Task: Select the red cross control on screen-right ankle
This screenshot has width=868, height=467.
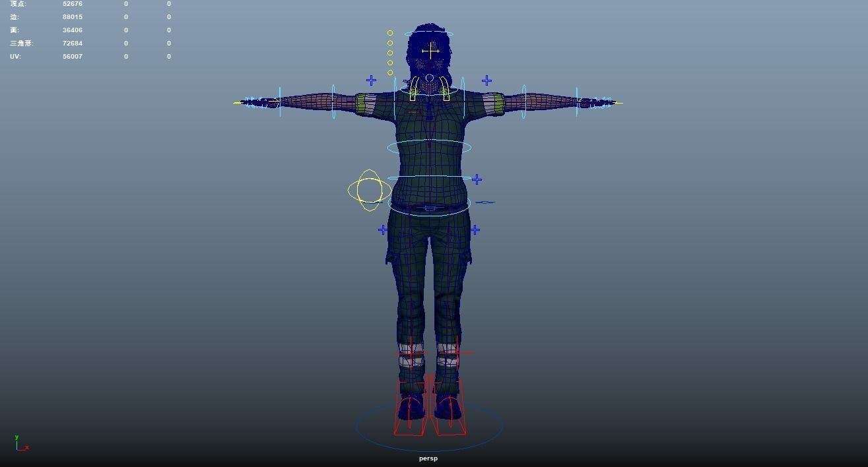Action: (x=457, y=353)
